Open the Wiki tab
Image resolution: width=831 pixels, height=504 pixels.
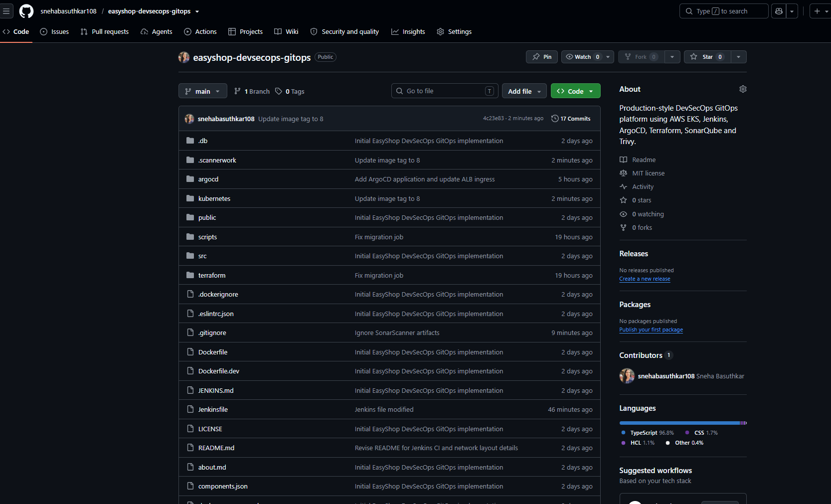click(x=286, y=31)
